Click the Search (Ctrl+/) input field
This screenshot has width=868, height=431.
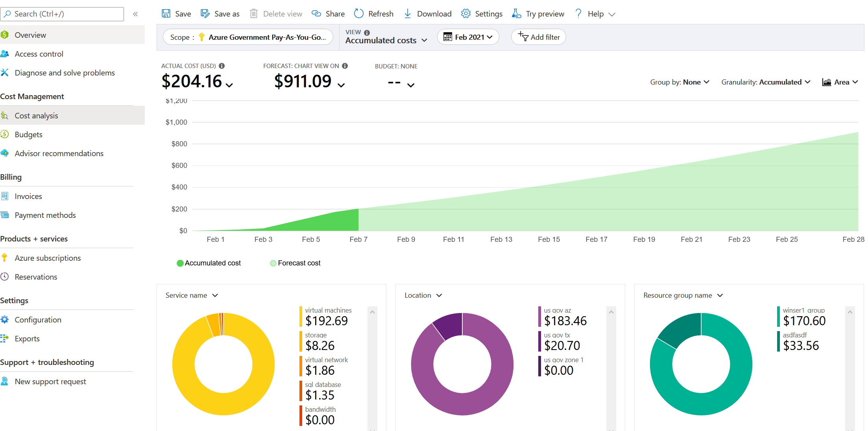(x=62, y=14)
